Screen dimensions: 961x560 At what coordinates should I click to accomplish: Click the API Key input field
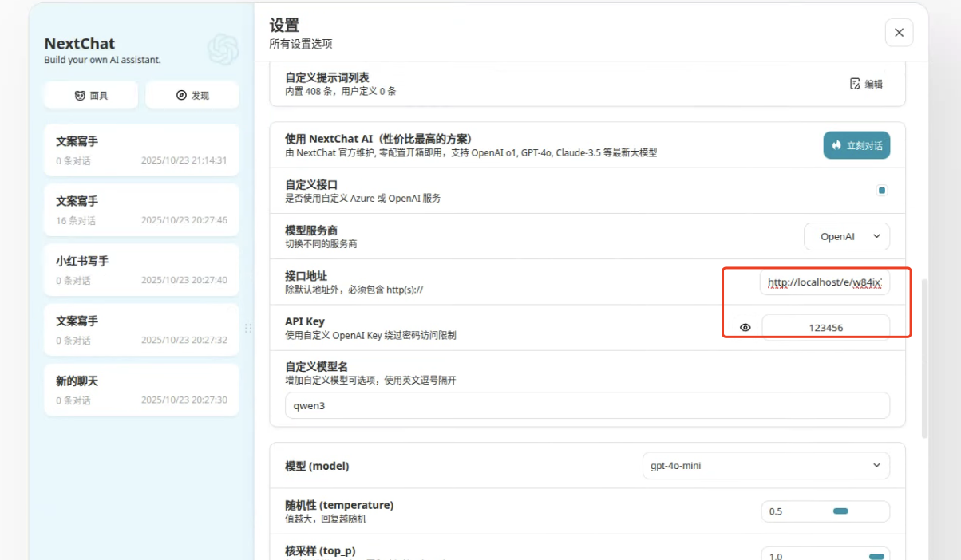pyautogui.click(x=825, y=327)
